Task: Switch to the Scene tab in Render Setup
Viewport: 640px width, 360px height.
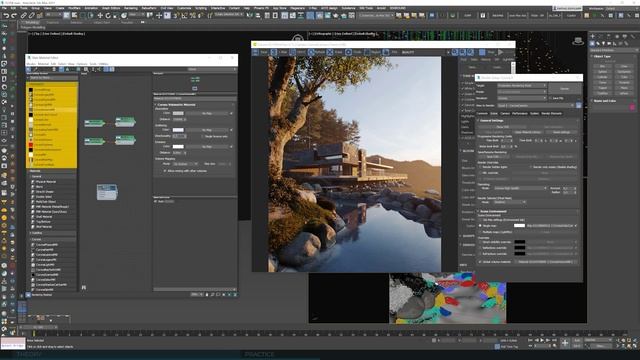Action: pyautogui.click(x=494, y=113)
